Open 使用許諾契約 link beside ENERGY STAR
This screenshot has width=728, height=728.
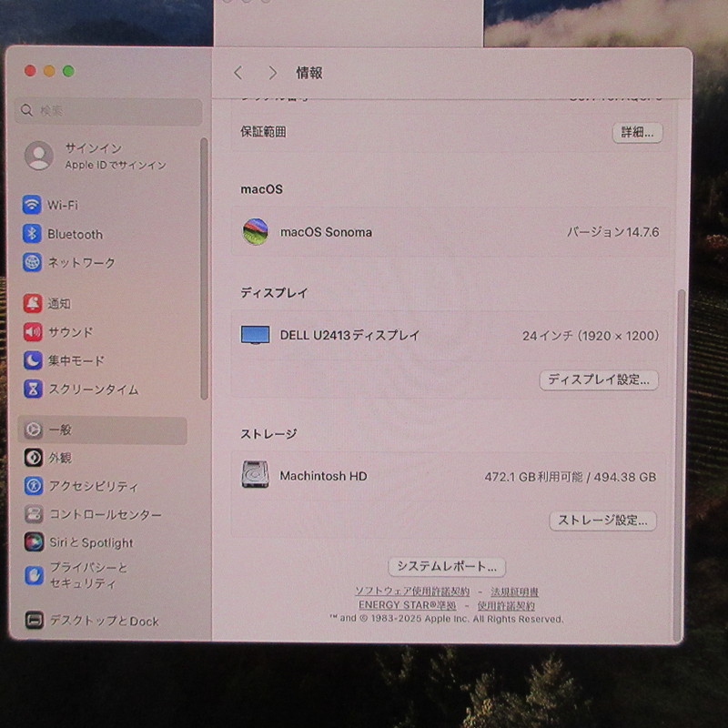[x=506, y=606]
